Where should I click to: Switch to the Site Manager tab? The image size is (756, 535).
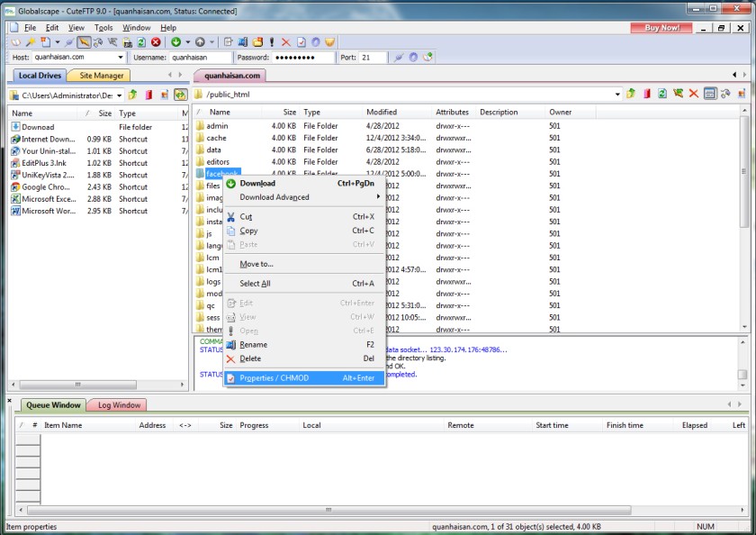coord(101,76)
